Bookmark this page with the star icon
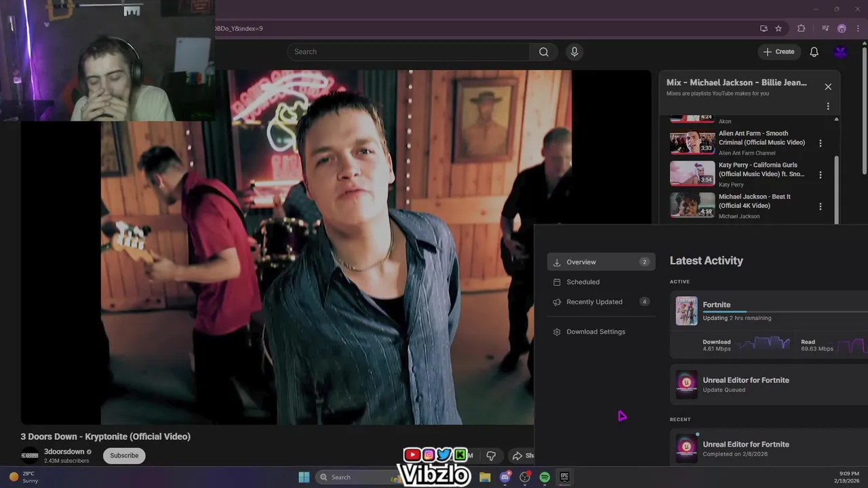 pos(778,28)
